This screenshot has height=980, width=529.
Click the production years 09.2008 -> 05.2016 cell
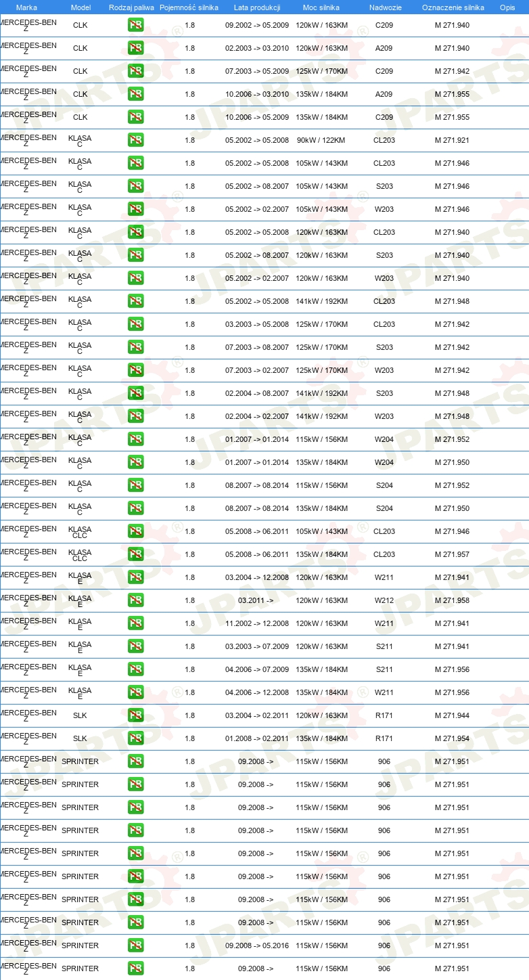(x=257, y=945)
